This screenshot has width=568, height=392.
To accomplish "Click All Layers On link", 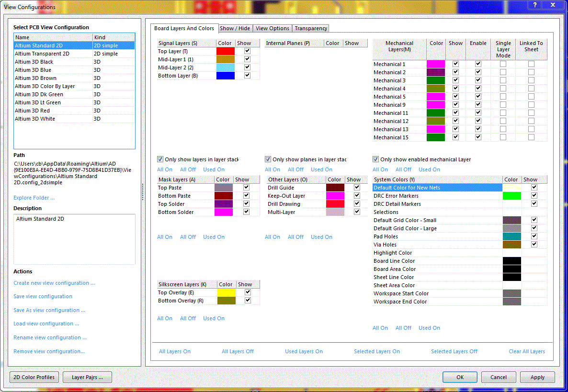I will tap(175, 351).
